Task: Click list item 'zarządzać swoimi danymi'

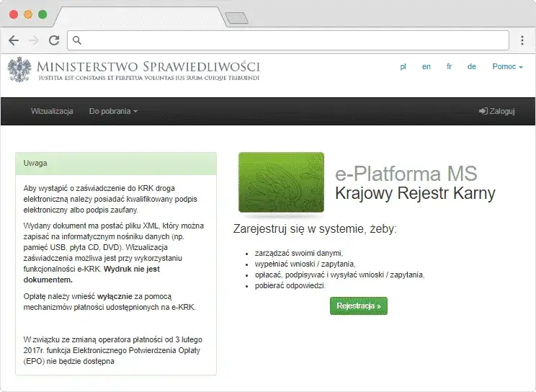Action: coord(299,253)
